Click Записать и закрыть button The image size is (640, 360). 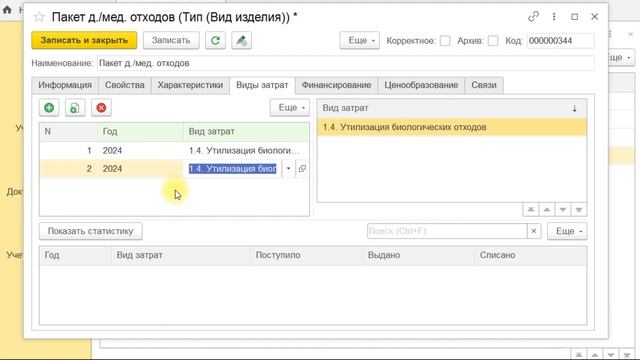[x=84, y=40]
